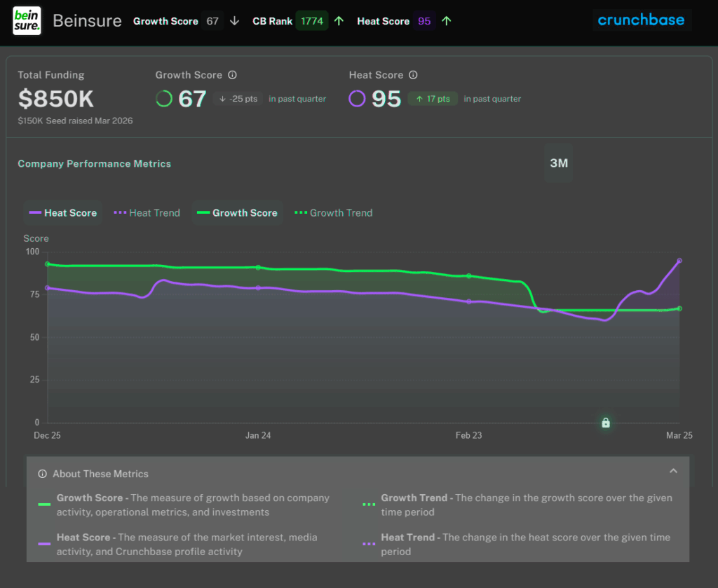Toggle the Growth Trend legend visibility
The height and width of the screenshot is (588, 718).
(x=333, y=212)
